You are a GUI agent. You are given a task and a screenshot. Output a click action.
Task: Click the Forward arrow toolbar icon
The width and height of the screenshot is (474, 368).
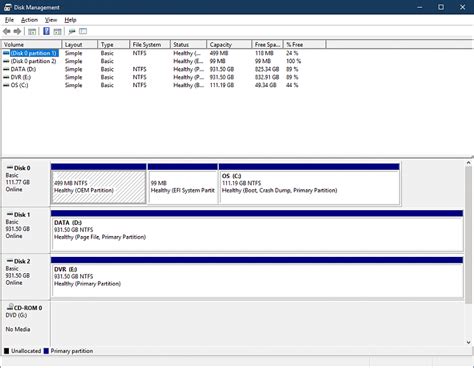click(x=17, y=31)
